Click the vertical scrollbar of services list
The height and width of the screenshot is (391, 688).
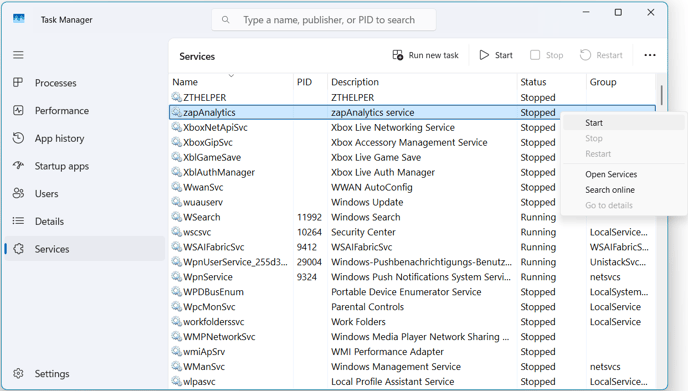pos(661,94)
